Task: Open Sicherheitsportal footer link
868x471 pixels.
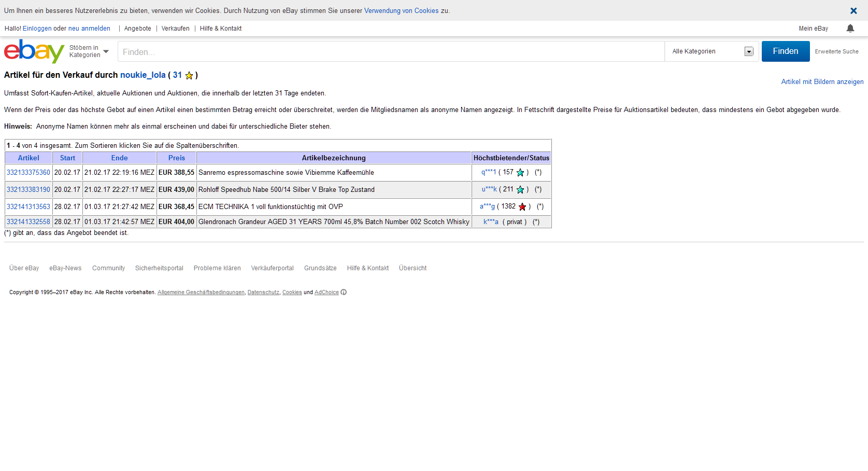Action: pos(159,268)
